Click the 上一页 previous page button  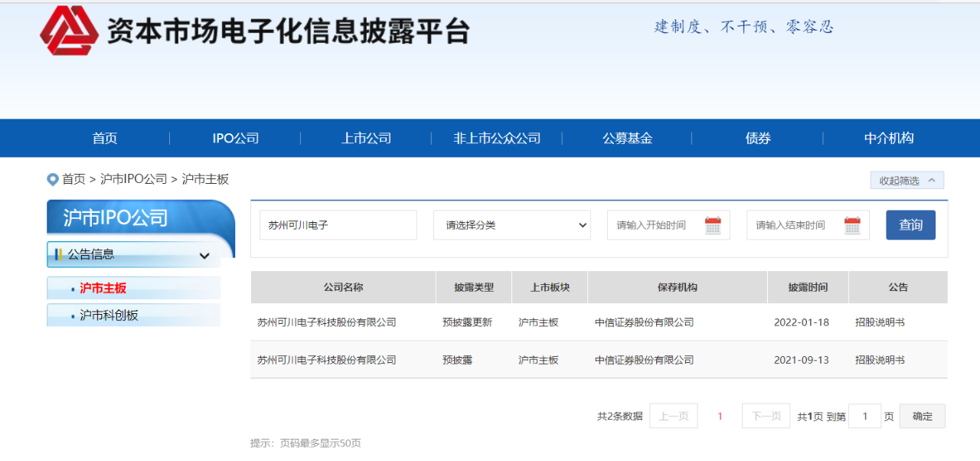coord(674,416)
